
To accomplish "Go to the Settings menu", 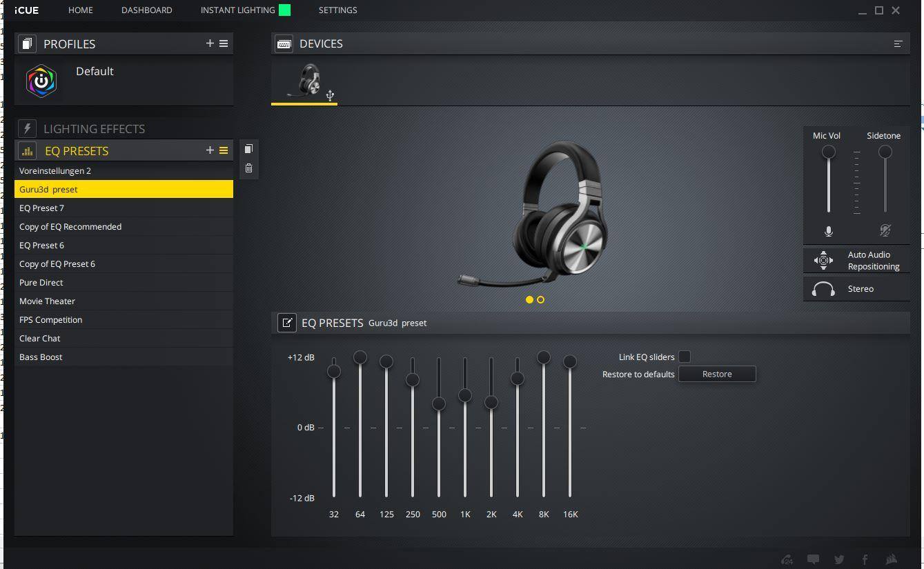I will [337, 10].
